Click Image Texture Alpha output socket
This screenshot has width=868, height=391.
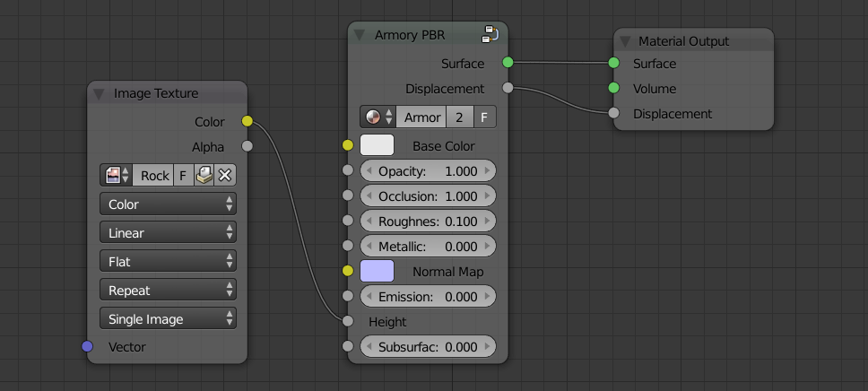247,146
